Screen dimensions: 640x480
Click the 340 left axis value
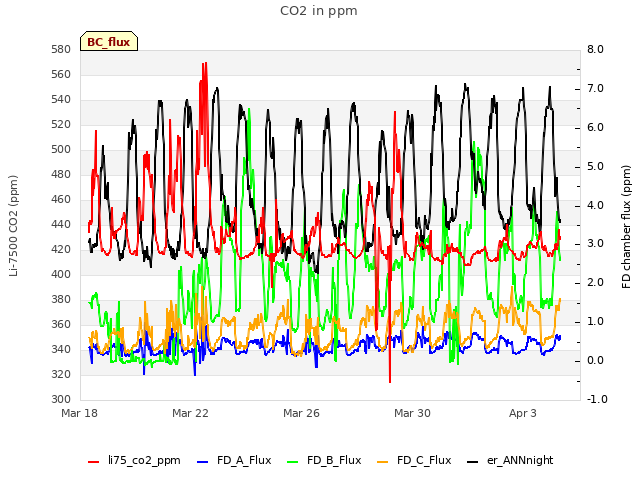tap(61, 349)
